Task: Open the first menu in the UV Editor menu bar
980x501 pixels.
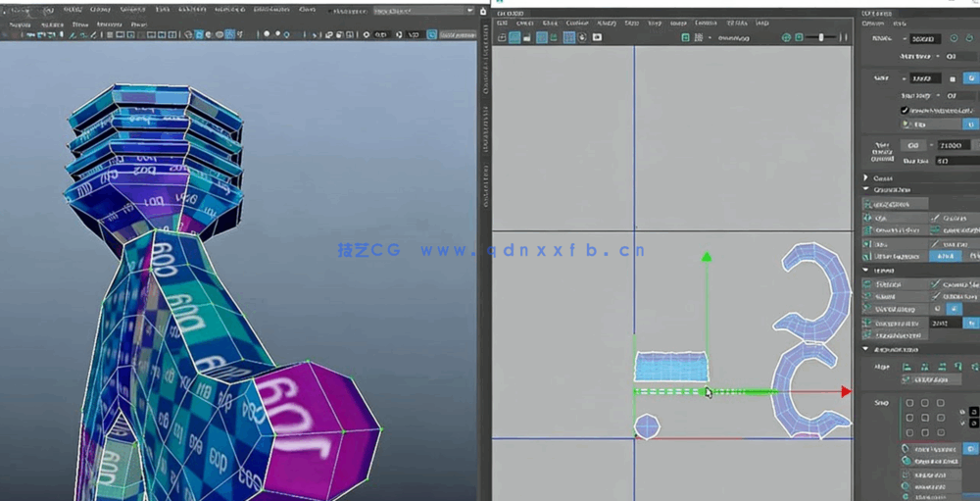Action: pyautogui.click(x=501, y=24)
